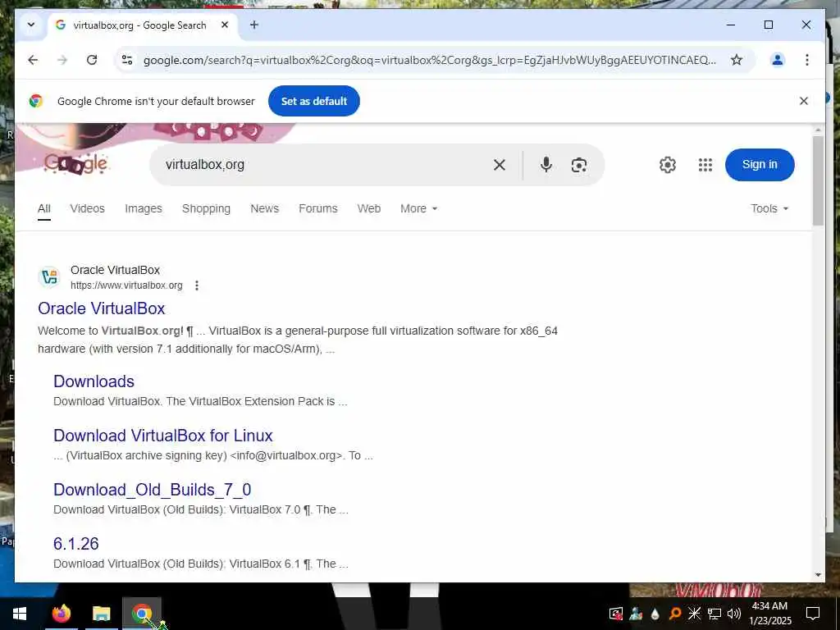Dismiss the default browser notification bar
The width and height of the screenshot is (840, 630).
[804, 101]
